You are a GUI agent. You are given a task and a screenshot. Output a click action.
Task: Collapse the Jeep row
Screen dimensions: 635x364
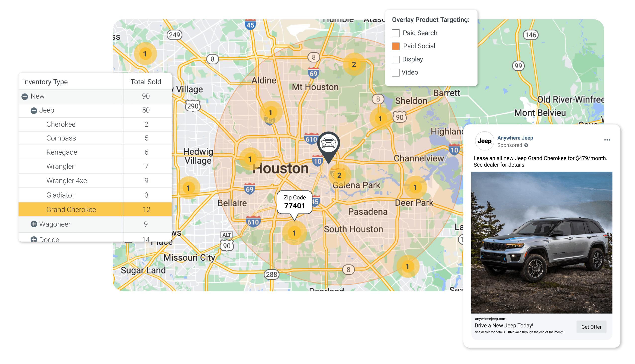pyautogui.click(x=34, y=110)
